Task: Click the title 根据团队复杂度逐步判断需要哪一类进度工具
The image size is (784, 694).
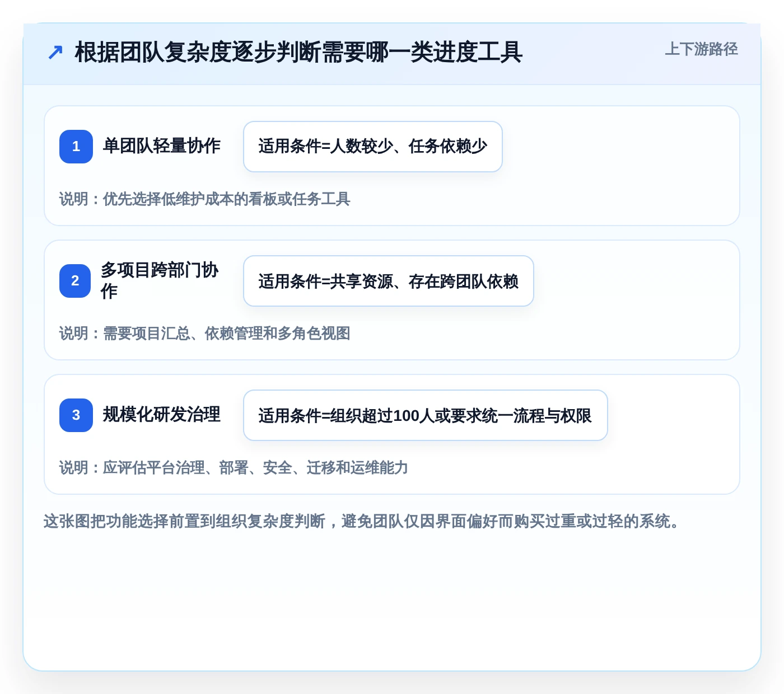Action: 298,53
